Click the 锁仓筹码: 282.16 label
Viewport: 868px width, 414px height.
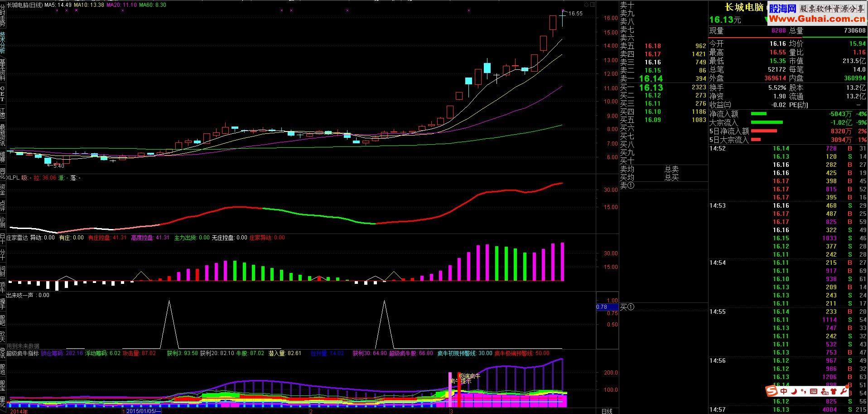[62, 353]
